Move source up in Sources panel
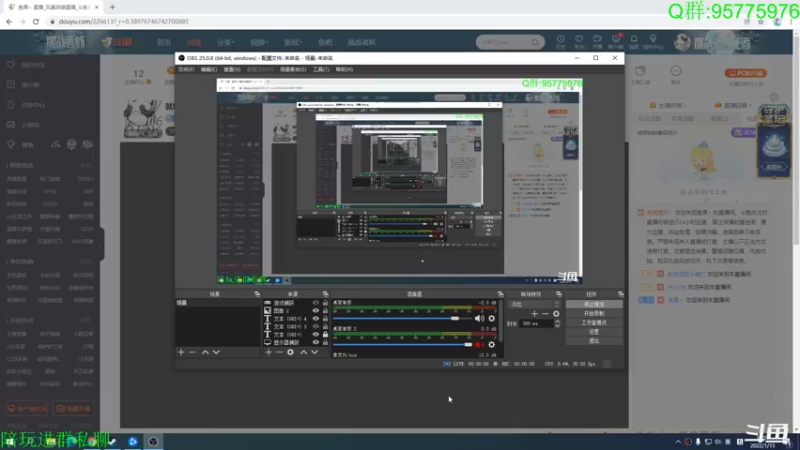The width and height of the screenshot is (800, 450). (x=304, y=352)
